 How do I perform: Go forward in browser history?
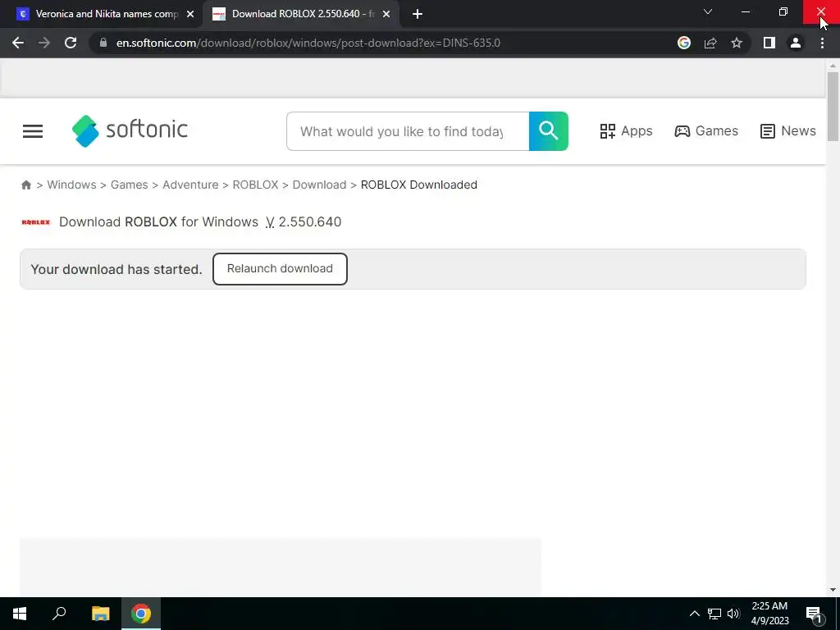click(x=44, y=43)
